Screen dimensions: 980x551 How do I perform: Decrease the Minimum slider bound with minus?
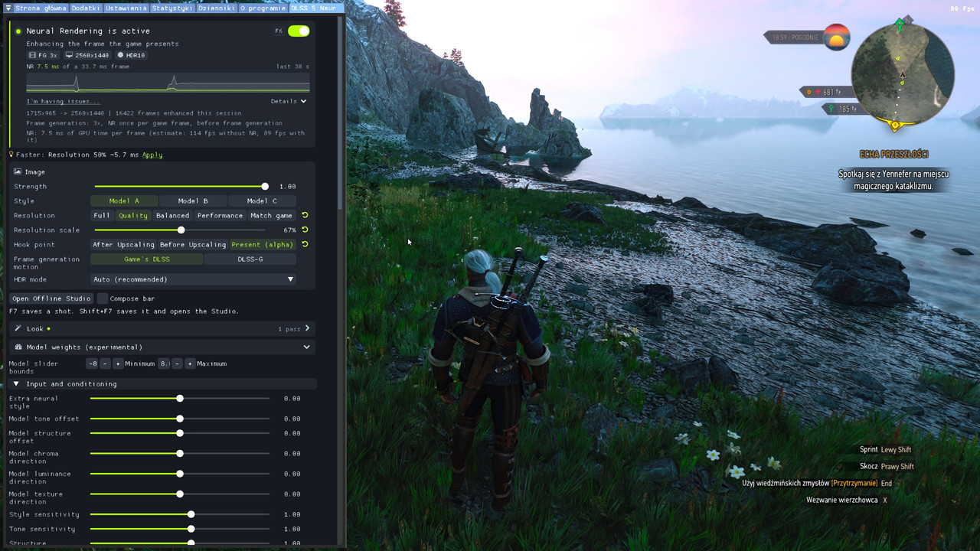point(106,364)
